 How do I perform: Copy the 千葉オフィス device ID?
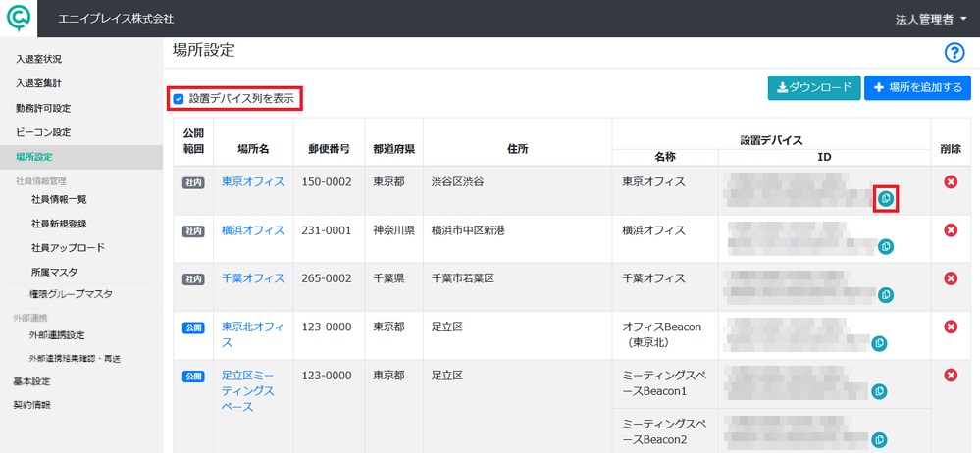point(886,295)
